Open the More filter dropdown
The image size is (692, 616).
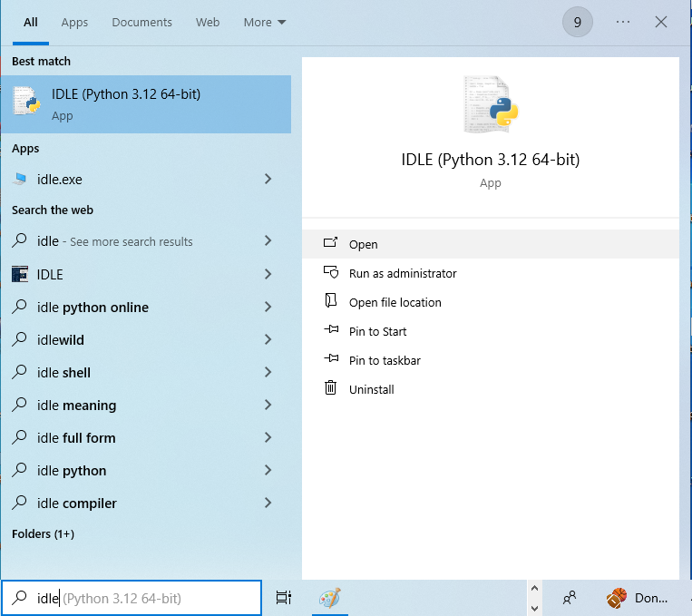pos(265,22)
